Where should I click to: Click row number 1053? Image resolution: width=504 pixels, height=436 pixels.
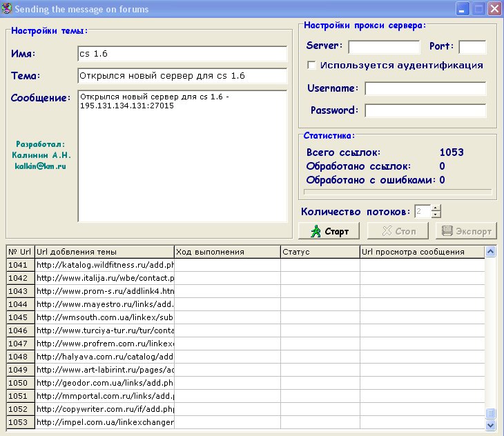[x=20, y=422]
